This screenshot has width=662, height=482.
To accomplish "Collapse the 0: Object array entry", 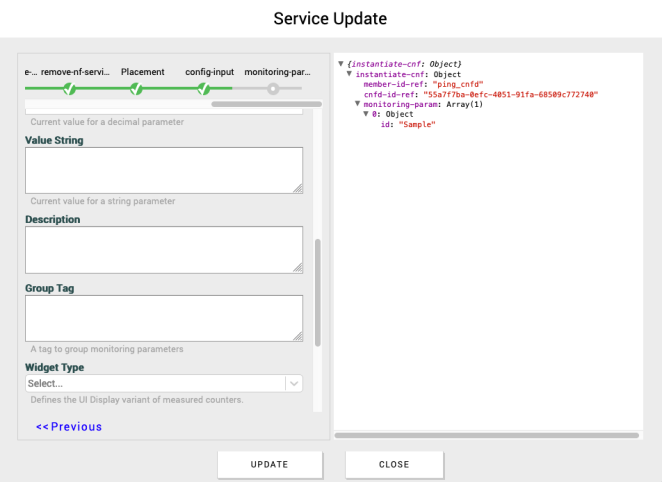I will pyautogui.click(x=366, y=114).
